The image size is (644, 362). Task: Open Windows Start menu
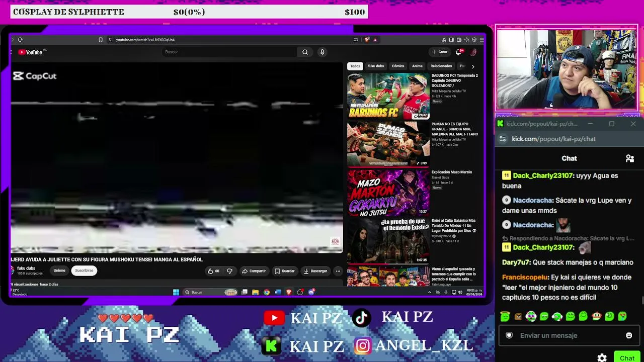tap(176, 292)
